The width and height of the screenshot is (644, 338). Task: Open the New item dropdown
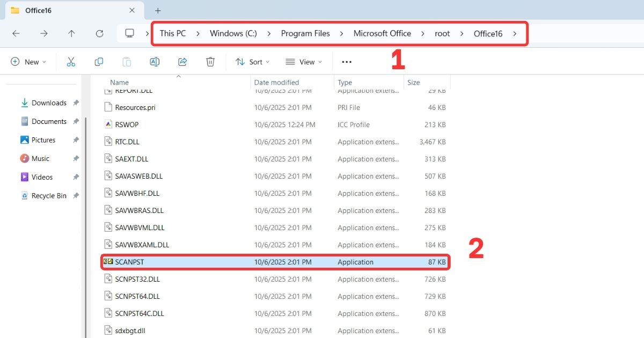click(x=28, y=62)
